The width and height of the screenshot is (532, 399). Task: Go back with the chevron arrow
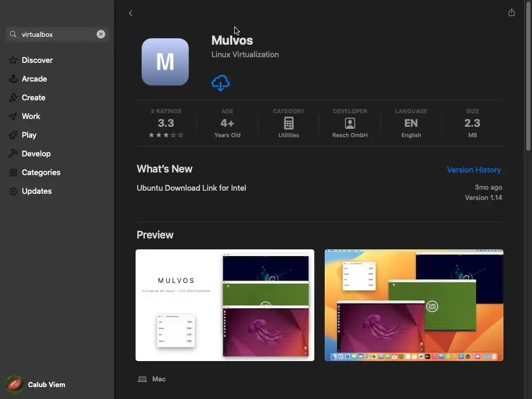pos(130,13)
